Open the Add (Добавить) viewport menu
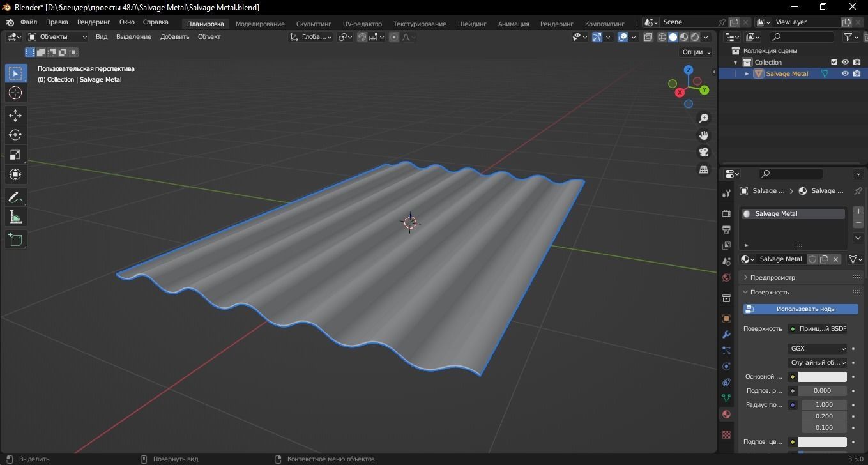868x465 pixels. point(174,37)
